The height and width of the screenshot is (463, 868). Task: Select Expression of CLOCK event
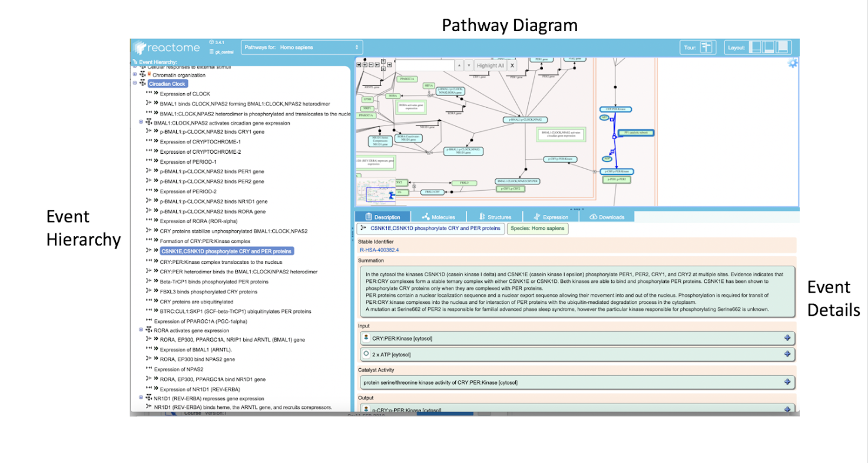(x=185, y=94)
